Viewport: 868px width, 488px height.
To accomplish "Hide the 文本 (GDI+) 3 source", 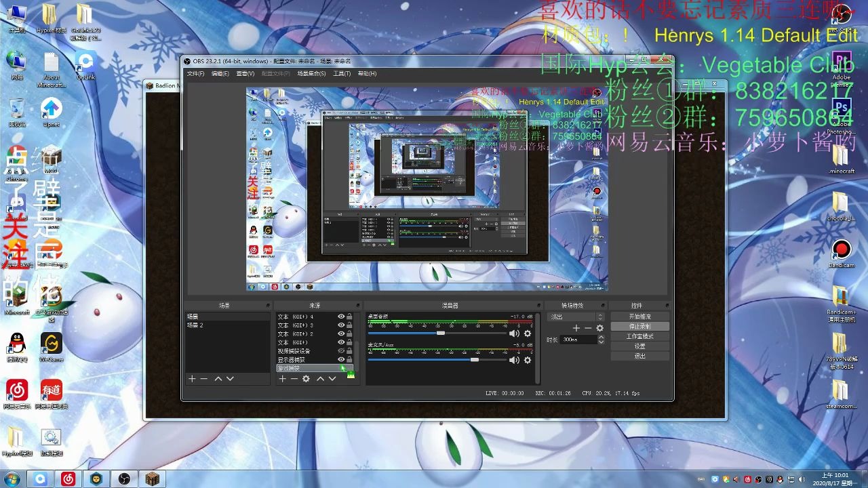I will (x=341, y=325).
